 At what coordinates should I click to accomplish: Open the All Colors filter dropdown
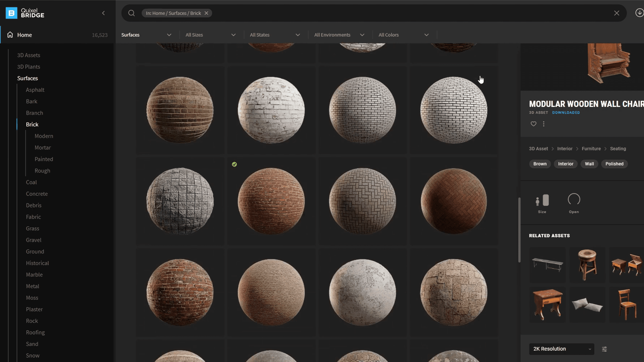(403, 35)
